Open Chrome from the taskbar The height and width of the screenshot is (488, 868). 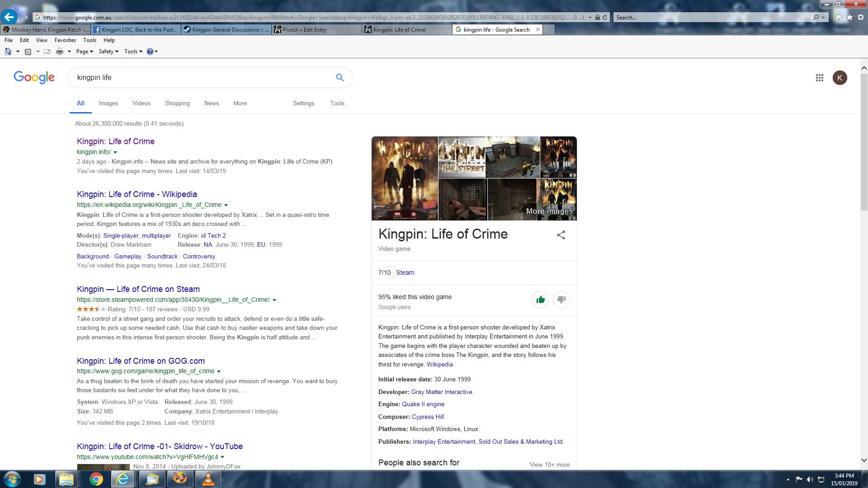(96, 479)
